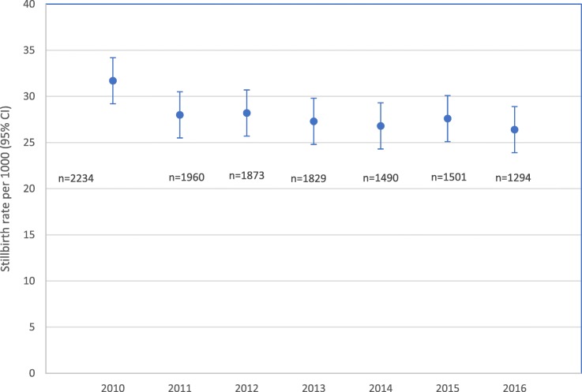Click the 2012 data point marker
This screenshot has width=582, height=392.
coord(246,113)
